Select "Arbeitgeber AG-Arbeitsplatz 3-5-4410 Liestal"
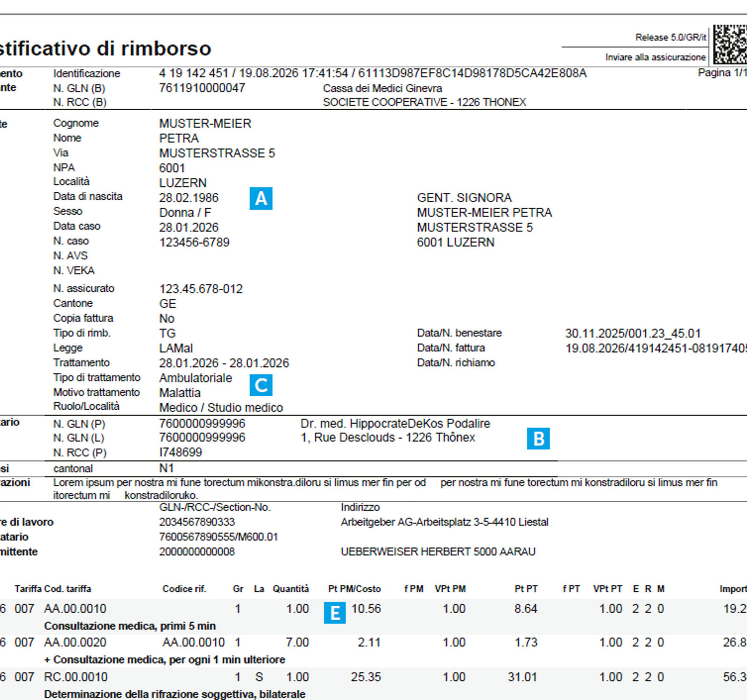The image size is (747, 700). 444,522
